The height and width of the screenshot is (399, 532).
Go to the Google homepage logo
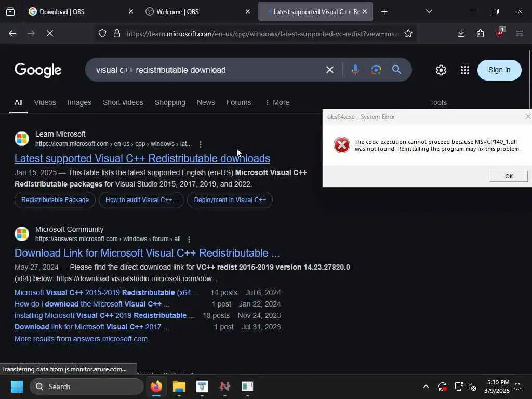click(x=38, y=70)
